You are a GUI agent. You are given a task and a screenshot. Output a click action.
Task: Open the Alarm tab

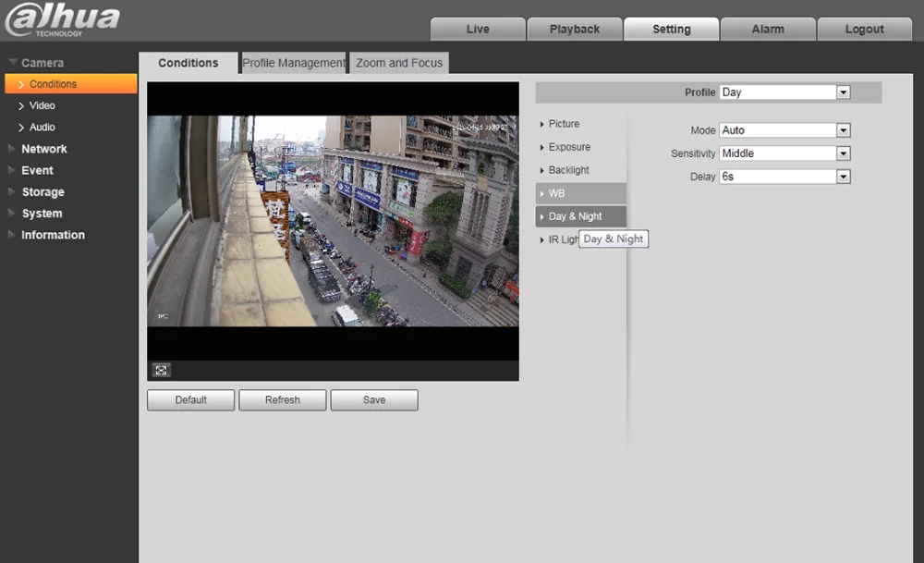[768, 29]
